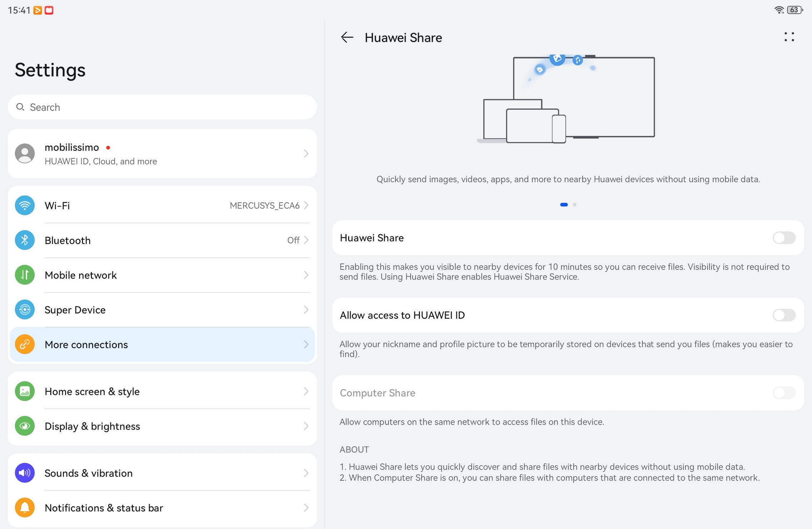Select the Home screen & style entry
The width and height of the screenshot is (812, 529).
(x=162, y=391)
